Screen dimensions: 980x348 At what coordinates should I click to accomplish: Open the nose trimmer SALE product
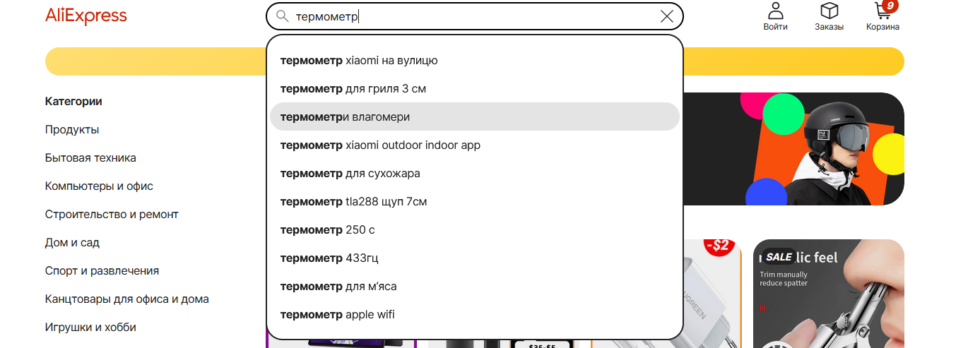(x=829, y=294)
